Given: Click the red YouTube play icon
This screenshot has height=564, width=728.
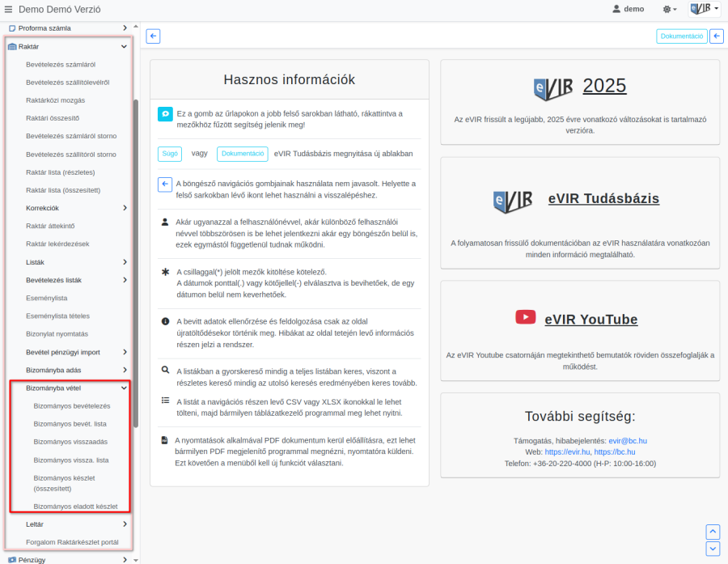Looking at the screenshot, I should click(x=526, y=317).
